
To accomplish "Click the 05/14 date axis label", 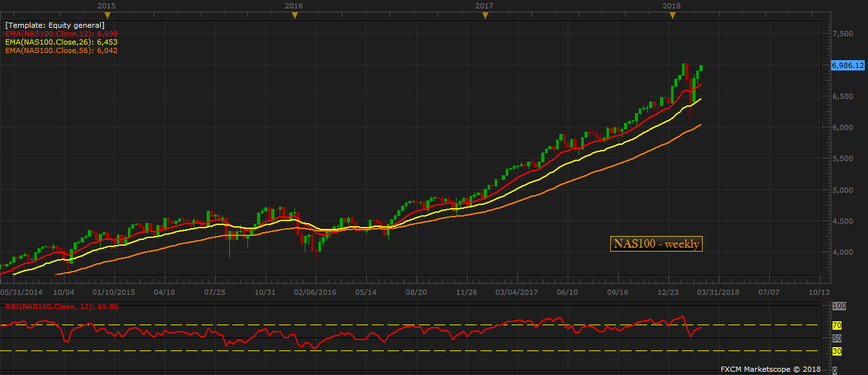I will 366,292.
